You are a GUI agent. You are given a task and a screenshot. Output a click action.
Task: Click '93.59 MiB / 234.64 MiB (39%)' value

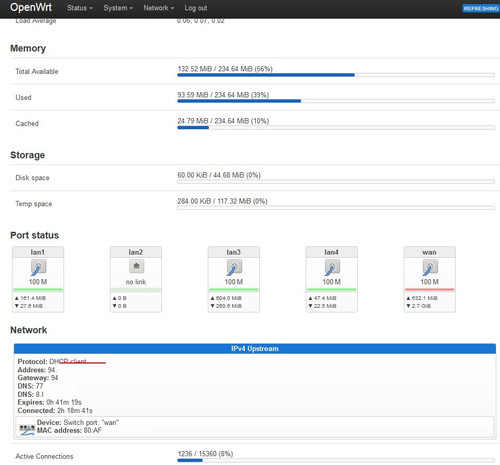point(223,95)
